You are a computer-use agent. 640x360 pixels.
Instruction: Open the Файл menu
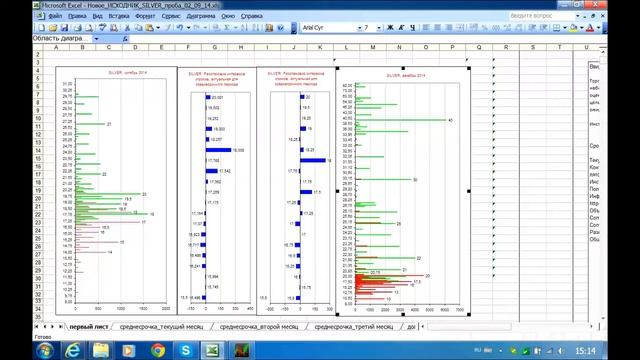click(55, 16)
